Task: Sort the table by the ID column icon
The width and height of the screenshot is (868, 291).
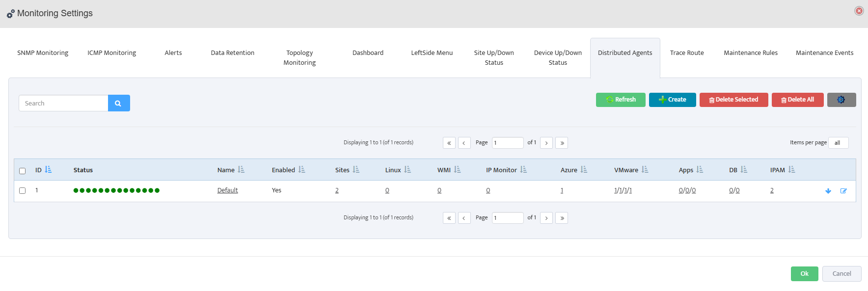Action: [x=48, y=169]
